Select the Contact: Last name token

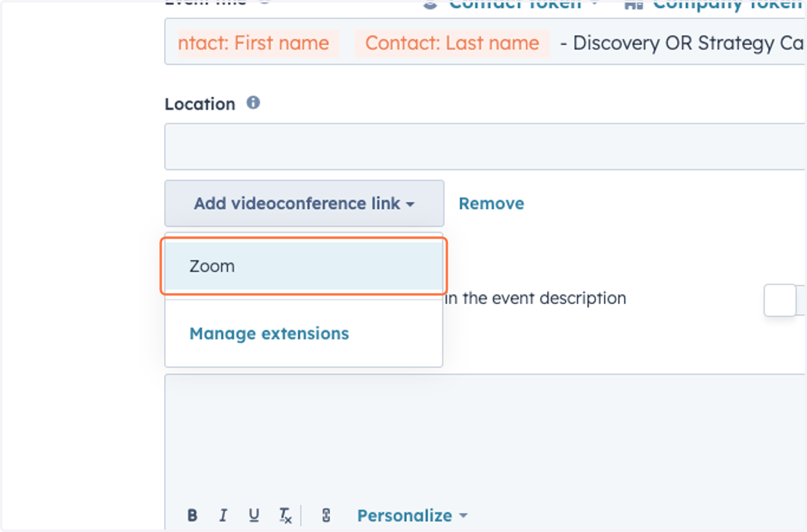tap(452, 43)
